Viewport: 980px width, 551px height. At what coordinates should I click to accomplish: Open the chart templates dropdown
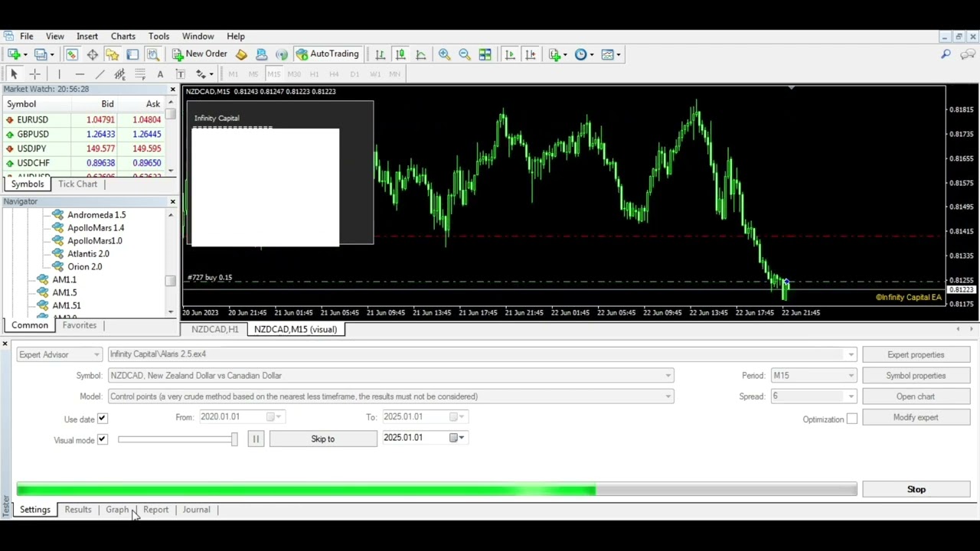tap(618, 54)
